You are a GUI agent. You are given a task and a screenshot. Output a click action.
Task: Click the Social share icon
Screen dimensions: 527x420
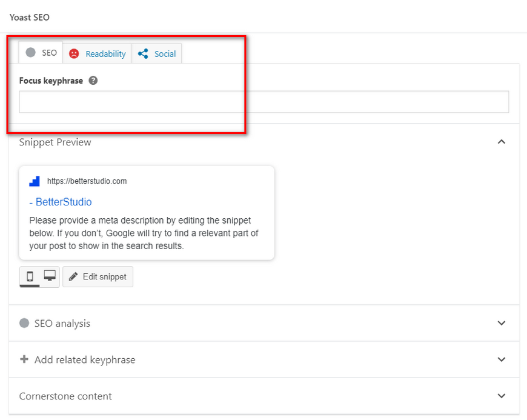point(143,54)
